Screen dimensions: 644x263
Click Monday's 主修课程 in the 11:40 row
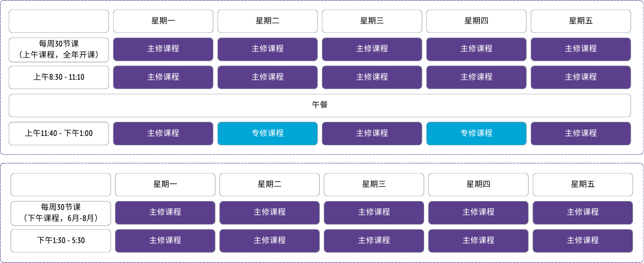pyautogui.click(x=163, y=133)
